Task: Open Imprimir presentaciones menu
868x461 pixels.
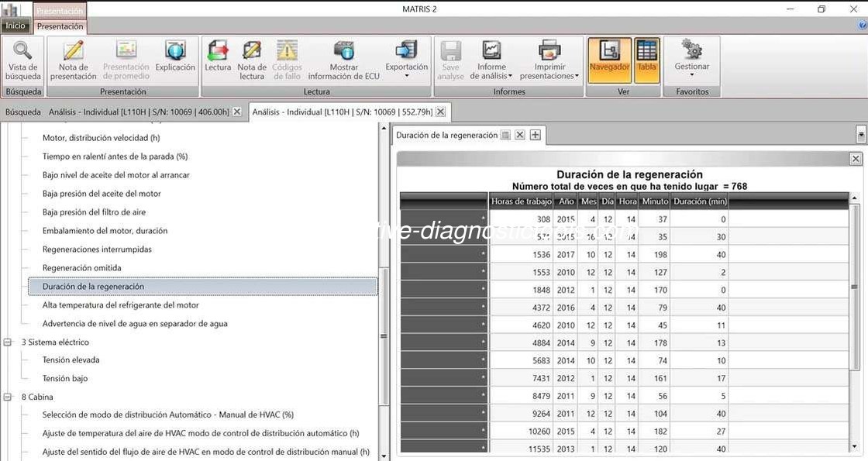Action: (549, 59)
